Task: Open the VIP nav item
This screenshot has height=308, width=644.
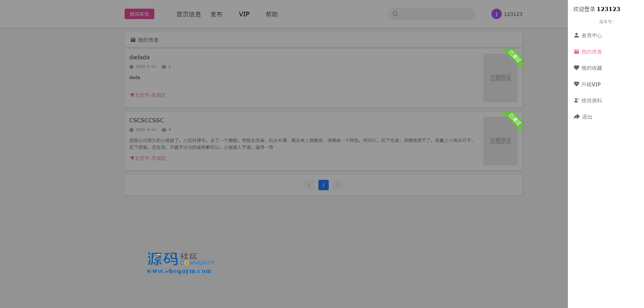Action: (244, 14)
